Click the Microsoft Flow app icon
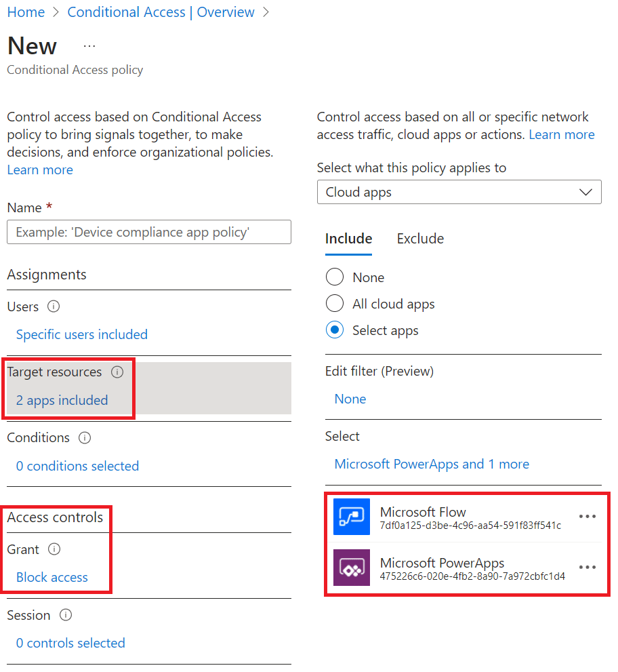Screen dimensions: 618x672 coord(352,517)
